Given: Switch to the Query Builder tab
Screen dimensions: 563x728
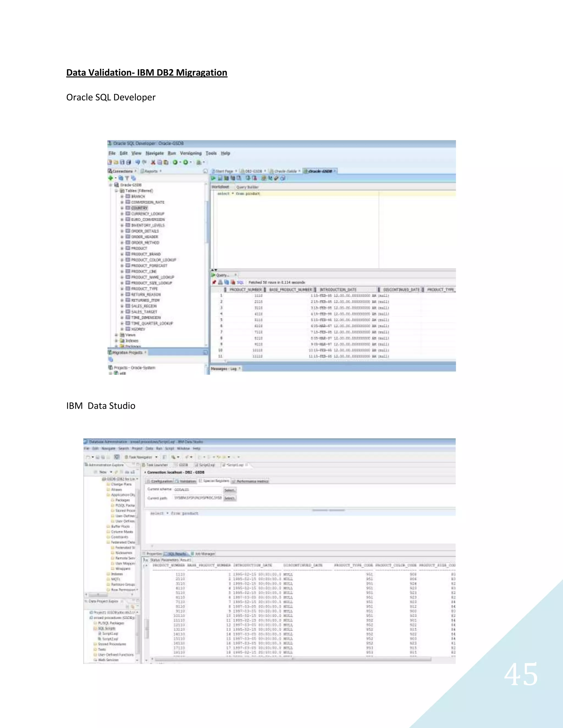Looking at the screenshot, I should click(x=247, y=187).
